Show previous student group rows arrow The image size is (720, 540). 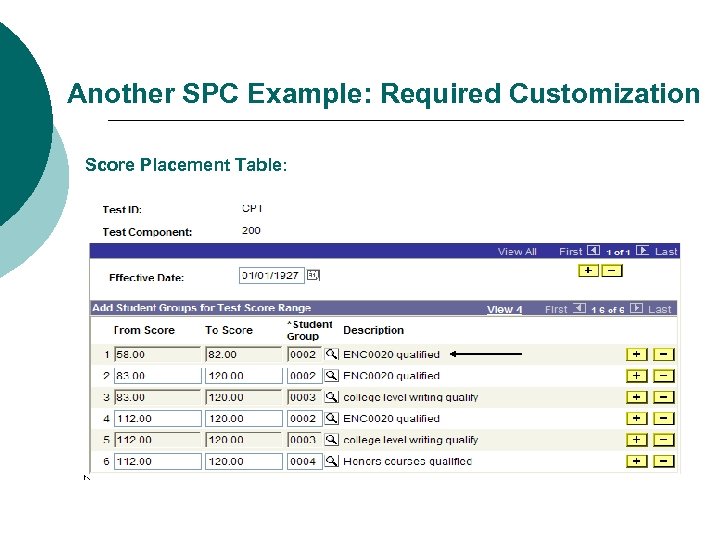(579, 309)
